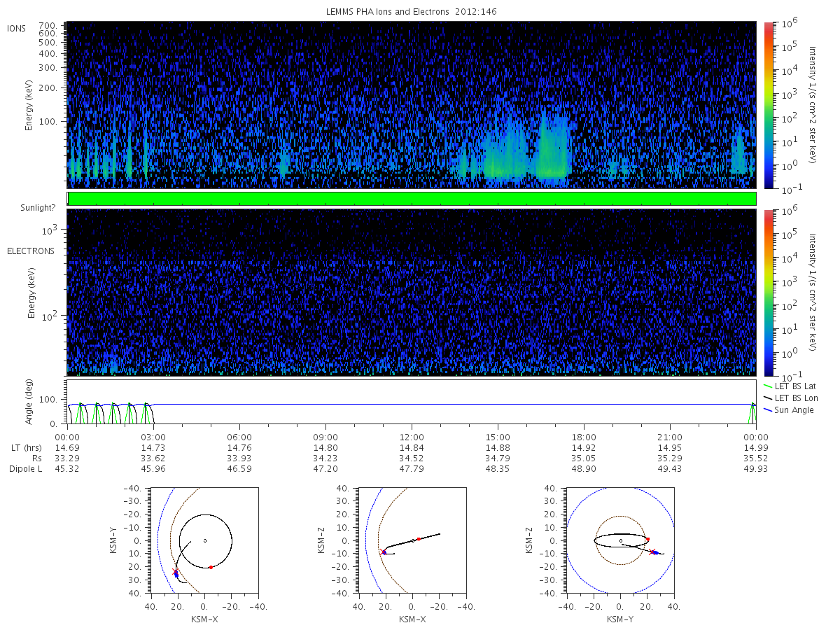Click the IONS panel label
Screen dimensions: 840x630
point(17,29)
